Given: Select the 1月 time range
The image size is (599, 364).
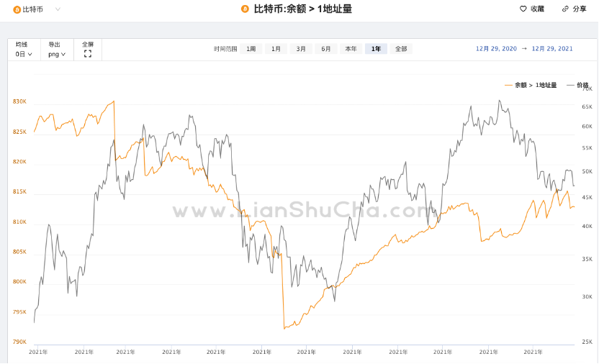Looking at the screenshot, I should 276,49.
